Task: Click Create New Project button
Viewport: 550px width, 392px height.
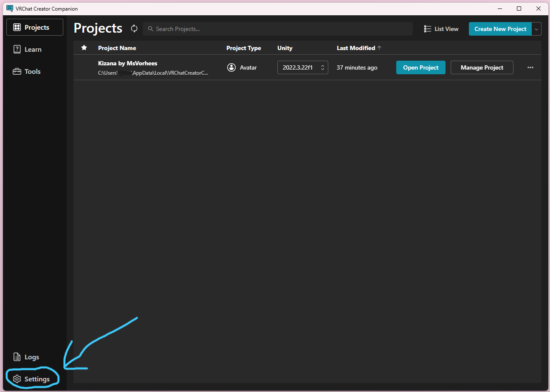Action: tap(500, 29)
